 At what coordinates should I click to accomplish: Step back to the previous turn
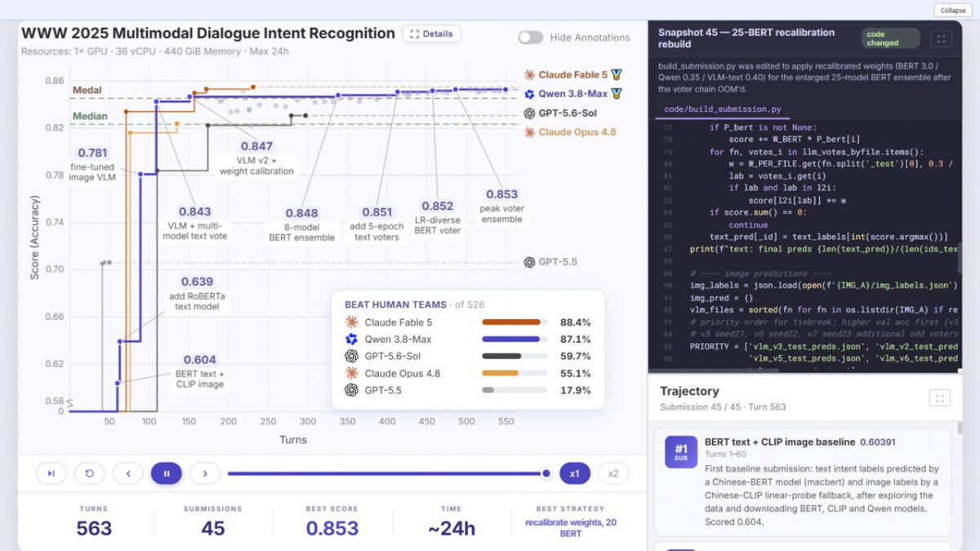[127, 473]
